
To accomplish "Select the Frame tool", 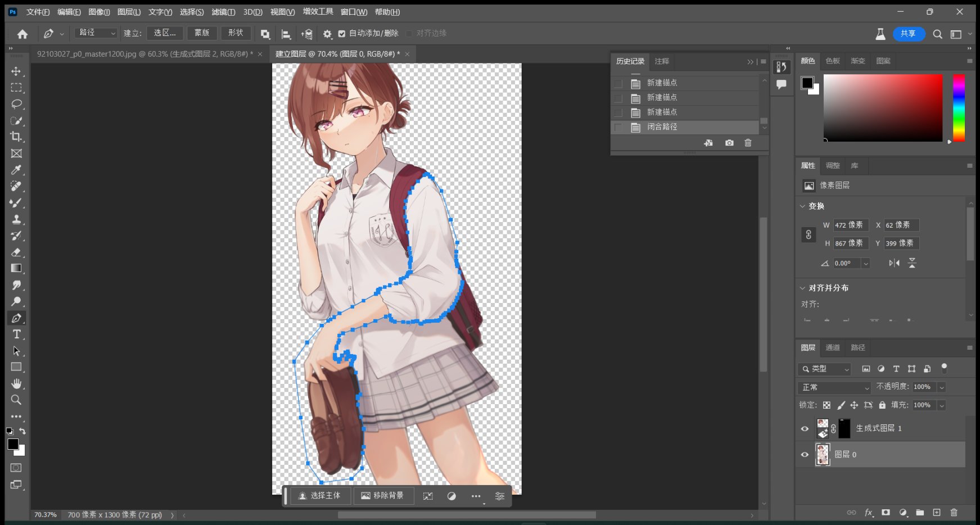I will (x=16, y=153).
